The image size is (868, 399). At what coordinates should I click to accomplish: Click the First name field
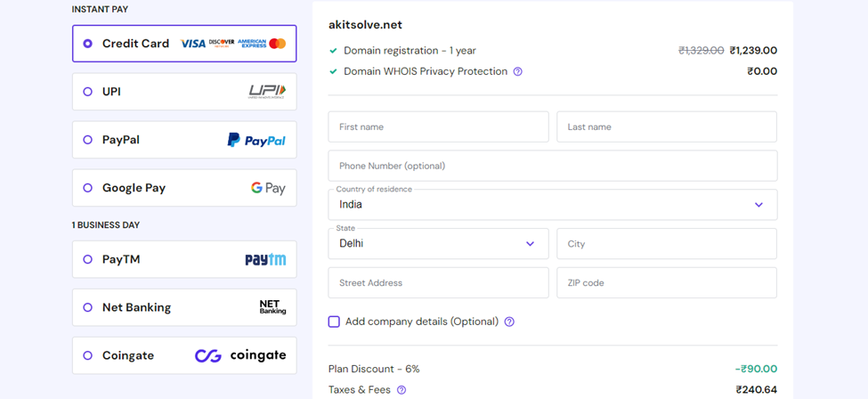[x=438, y=126]
